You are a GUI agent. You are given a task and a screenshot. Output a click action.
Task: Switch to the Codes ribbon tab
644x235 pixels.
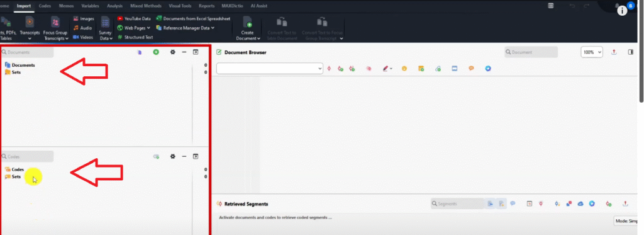tap(45, 6)
